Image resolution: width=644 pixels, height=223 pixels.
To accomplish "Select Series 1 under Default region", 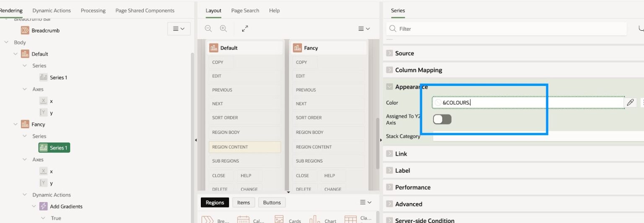I will (x=58, y=77).
